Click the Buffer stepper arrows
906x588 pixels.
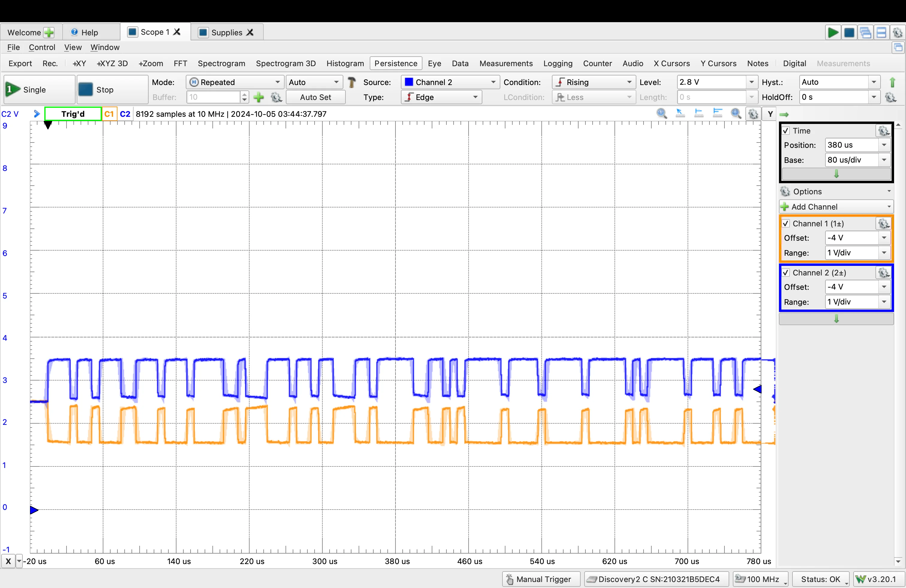click(x=244, y=97)
